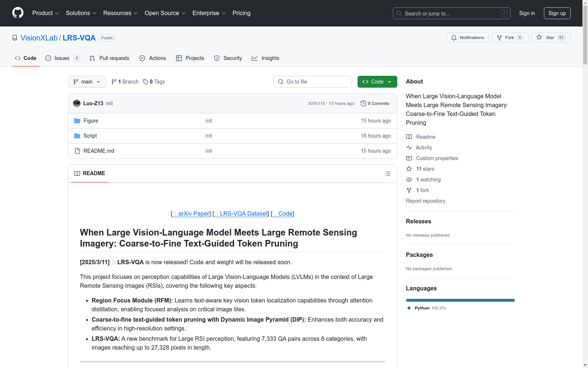Open the VisionXLab organization link
Image resolution: width=588 pixels, height=368 pixels.
[39, 38]
